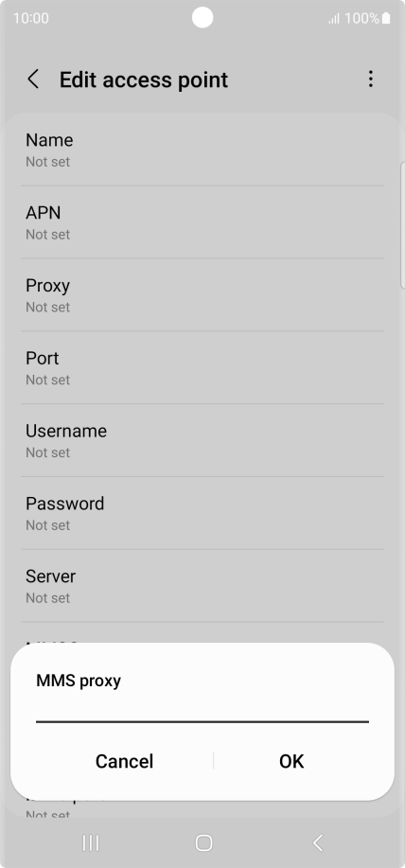The image size is (405, 868).
Task: Tap the back arrow beside Edit access point
Action: [33, 80]
